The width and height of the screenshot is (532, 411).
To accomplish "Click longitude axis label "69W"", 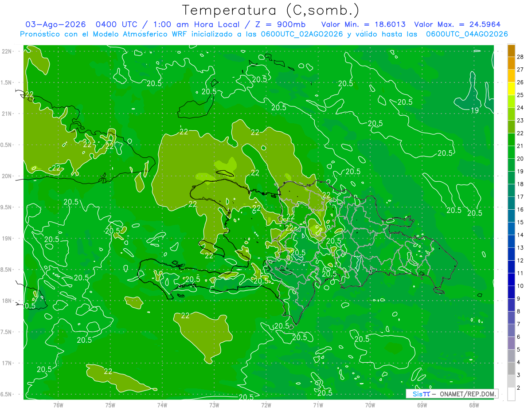I will (x=422, y=405).
